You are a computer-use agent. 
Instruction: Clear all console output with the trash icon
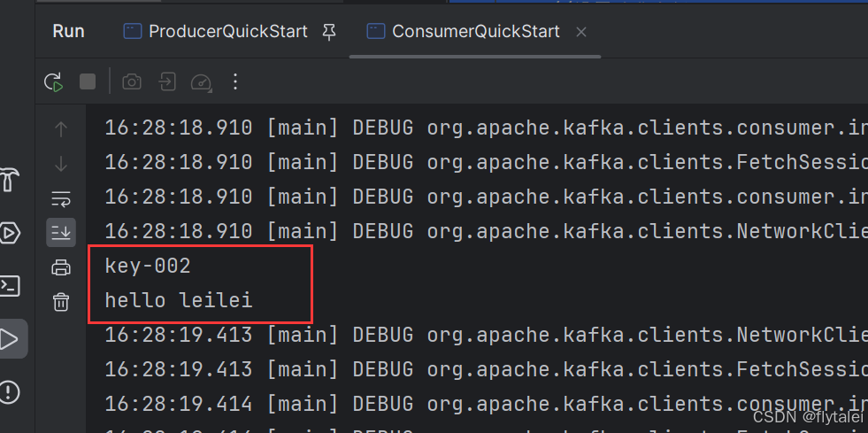click(x=61, y=302)
